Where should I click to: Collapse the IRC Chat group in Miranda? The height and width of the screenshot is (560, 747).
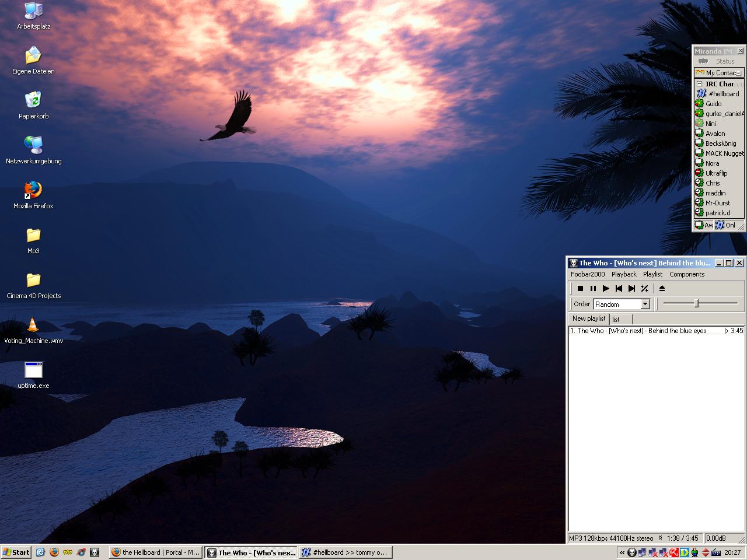pos(699,84)
